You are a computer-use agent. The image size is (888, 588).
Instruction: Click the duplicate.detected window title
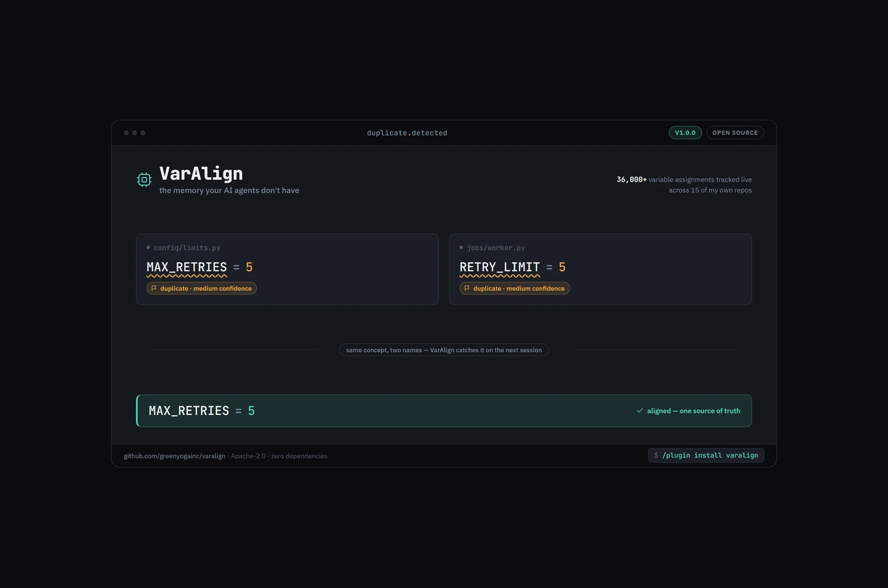(x=407, y=133)
